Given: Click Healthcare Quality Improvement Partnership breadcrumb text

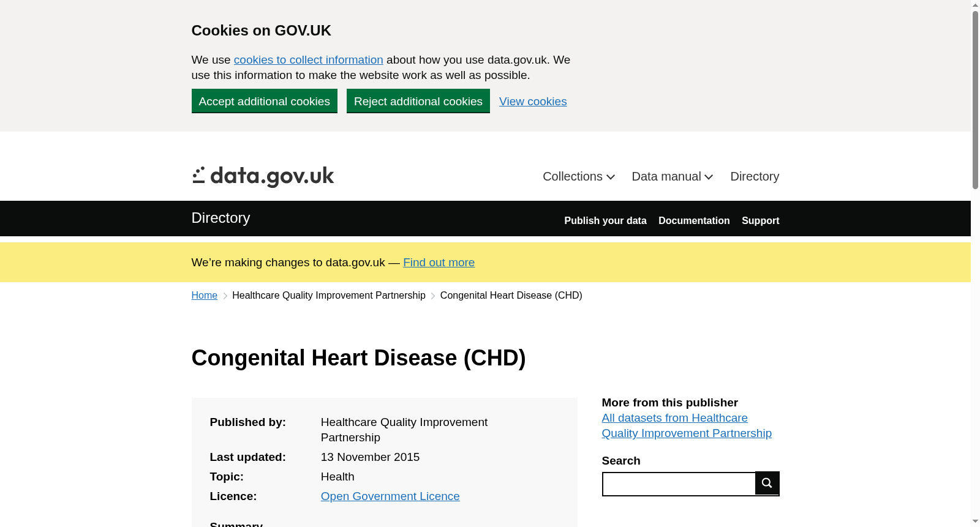Looking at the screenshot, I should click(329, 296).
